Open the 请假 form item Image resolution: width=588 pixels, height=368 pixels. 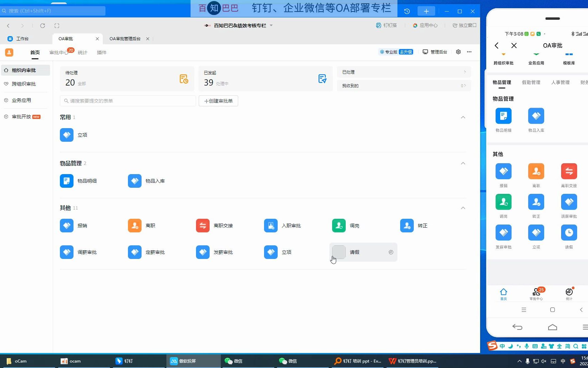[x=363, y=252]
